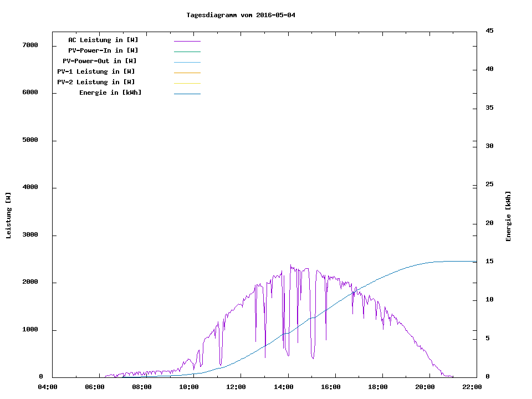This screenshot has height=399, width=532.
Task: Click the 22:00 label on time axis
Action: (472, 387)
